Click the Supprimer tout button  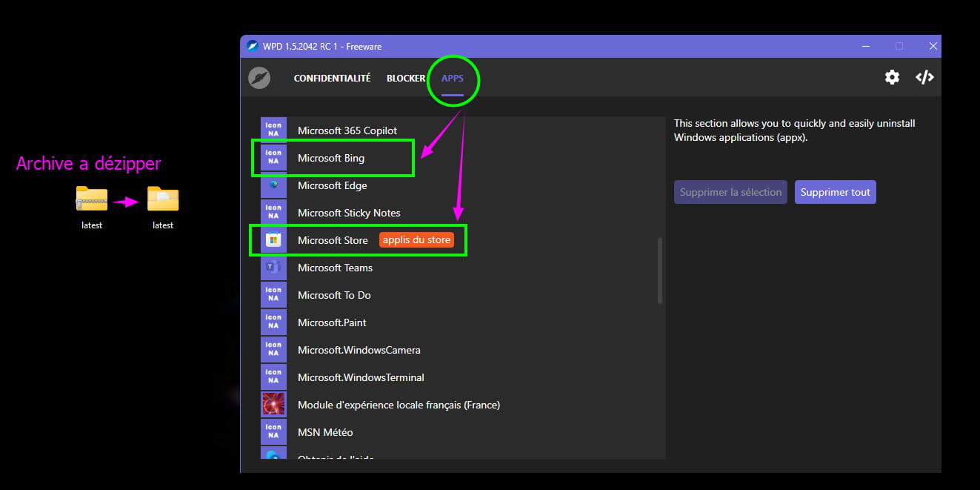point(836,192)
